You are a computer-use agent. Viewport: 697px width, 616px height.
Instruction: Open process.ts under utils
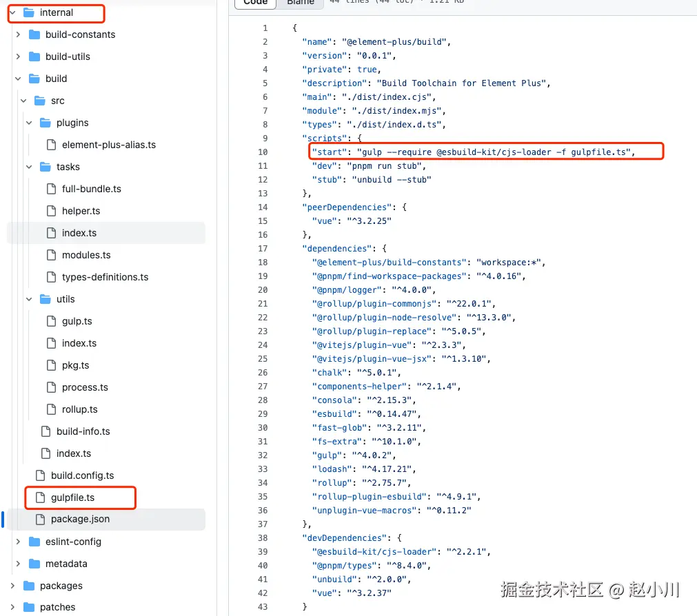point(85,387)
